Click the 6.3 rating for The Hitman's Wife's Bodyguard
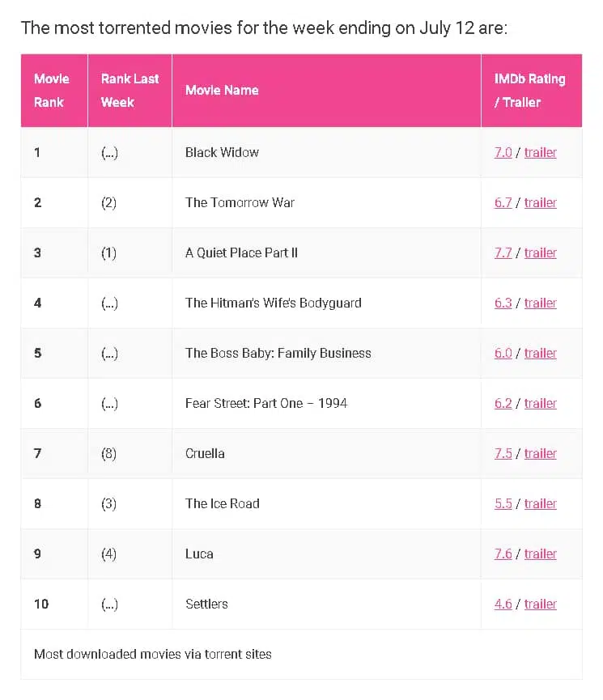 [x=503, y=303]
